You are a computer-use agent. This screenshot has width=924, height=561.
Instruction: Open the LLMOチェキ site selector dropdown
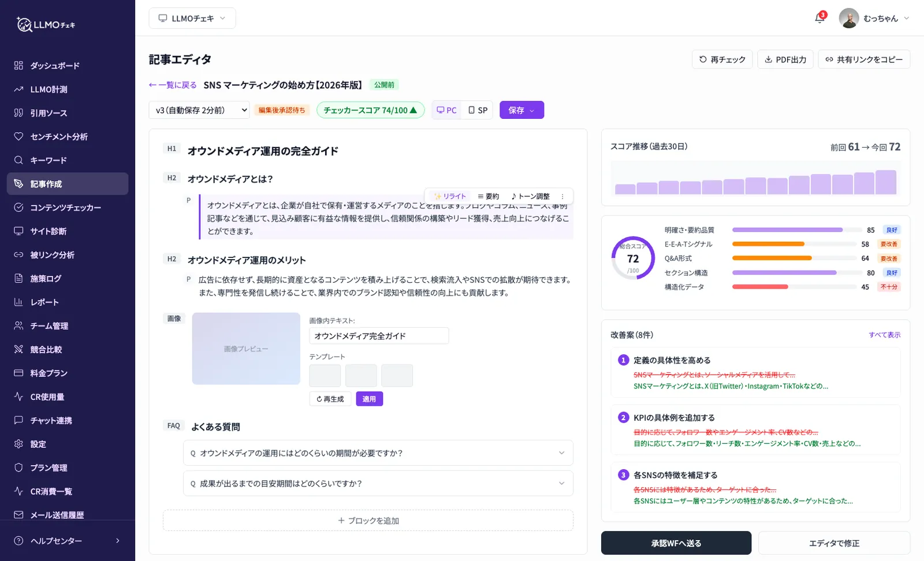point(192,18)
